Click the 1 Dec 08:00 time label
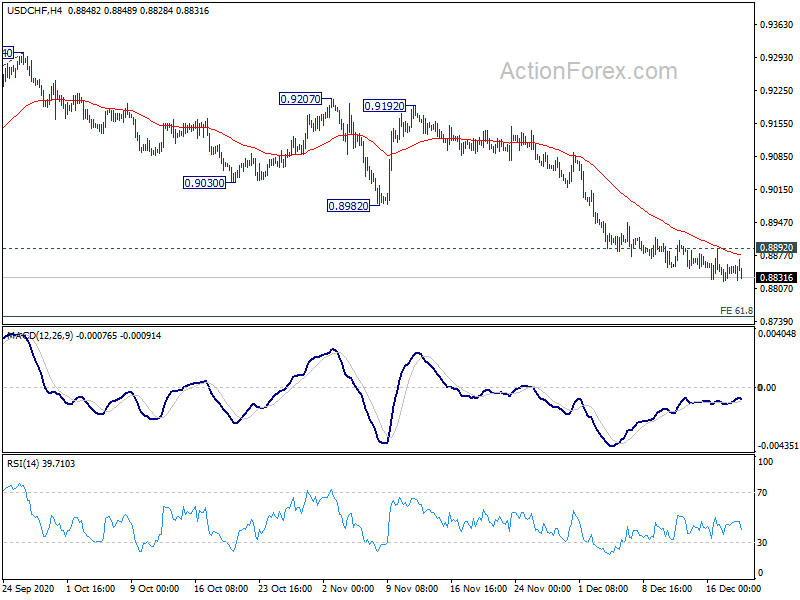Image resolution: width=800 pixels, height=600 pixels. [x=604, y=588]
